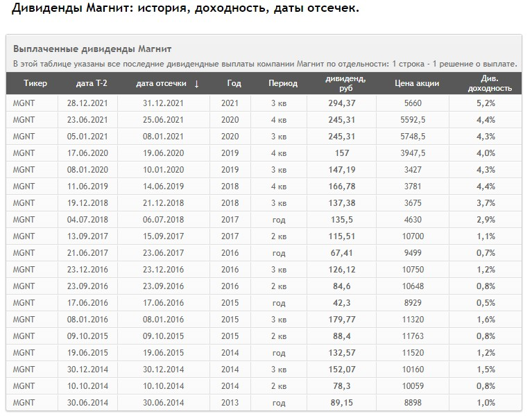Click the share price 10750
Screen dimensions: 532x416
[x=413, y=269]
